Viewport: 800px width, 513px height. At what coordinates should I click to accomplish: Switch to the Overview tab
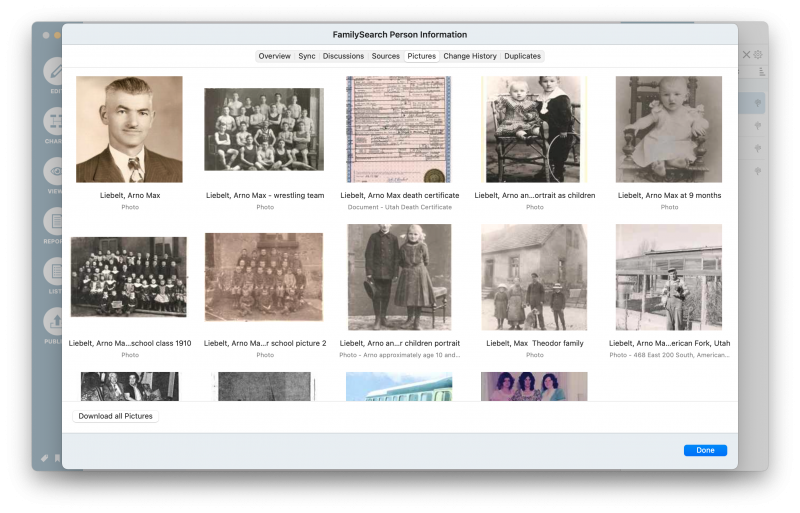point(274,56)
